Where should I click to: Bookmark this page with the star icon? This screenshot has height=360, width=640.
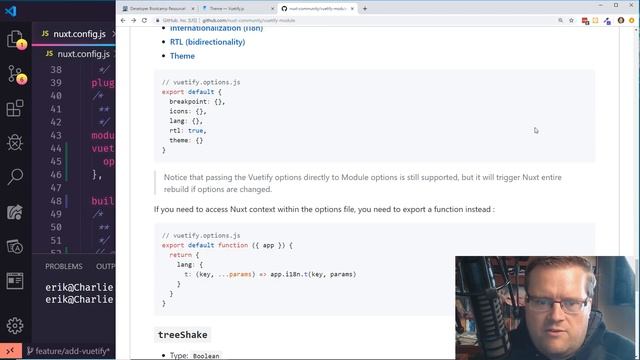[571, 20]
